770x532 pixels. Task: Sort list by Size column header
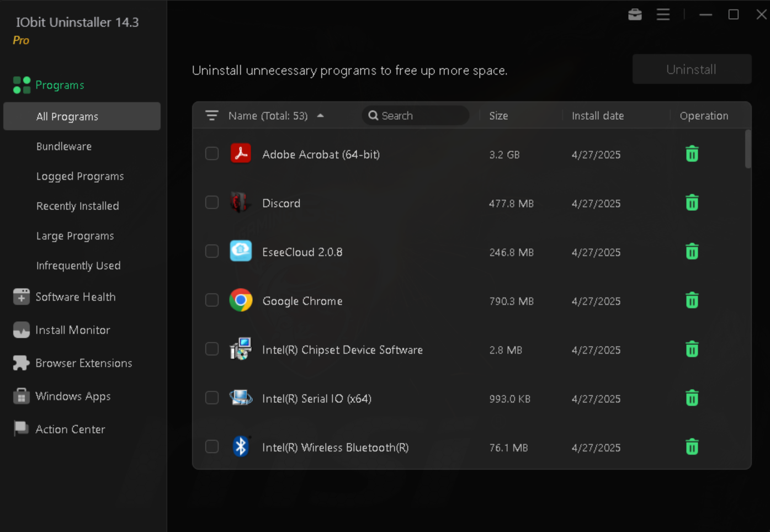click(498, 116)
